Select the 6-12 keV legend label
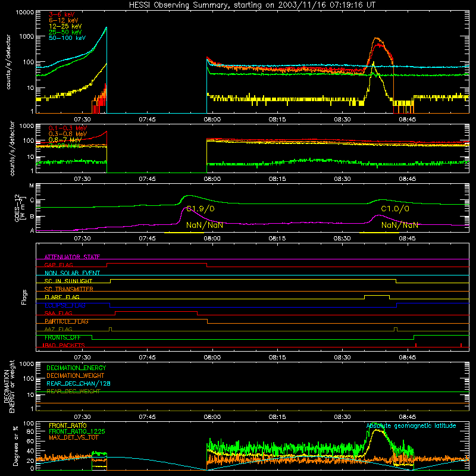This screenshot has height=476, width=476. point(64,20)
